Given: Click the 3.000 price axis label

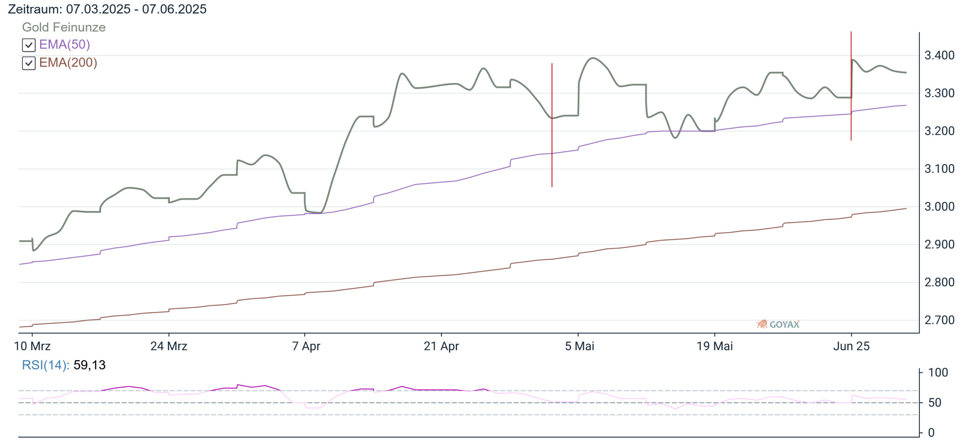Looking at the screenshot, I should 939,207.
